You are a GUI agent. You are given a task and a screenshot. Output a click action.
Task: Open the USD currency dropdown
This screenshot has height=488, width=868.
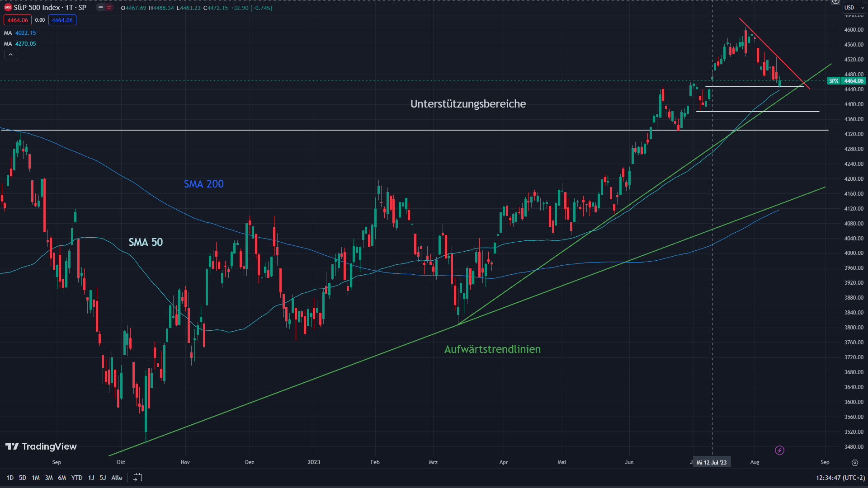coord(854,8)
